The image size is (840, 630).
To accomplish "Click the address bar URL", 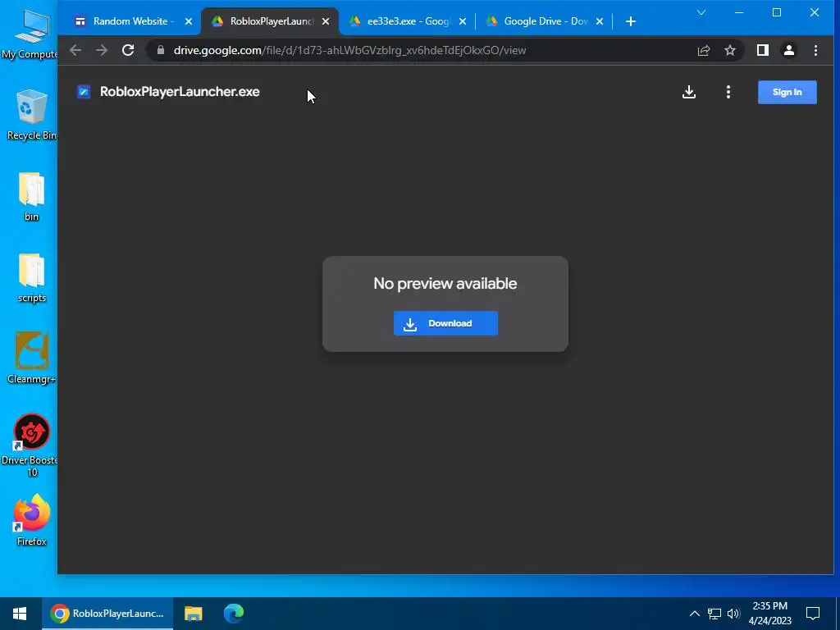I will click(x=349, y=50).
